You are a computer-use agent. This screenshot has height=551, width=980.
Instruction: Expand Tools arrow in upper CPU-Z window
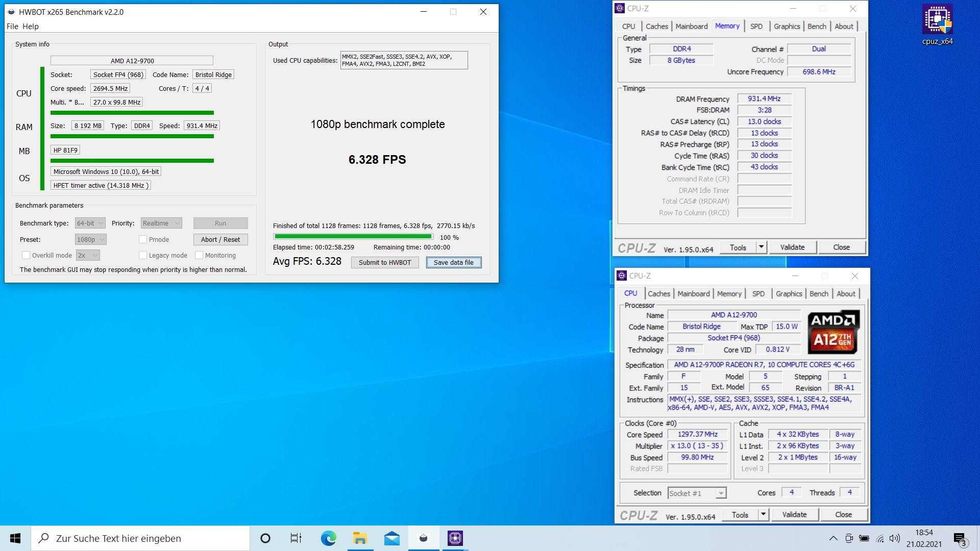(x=761, y=247)
